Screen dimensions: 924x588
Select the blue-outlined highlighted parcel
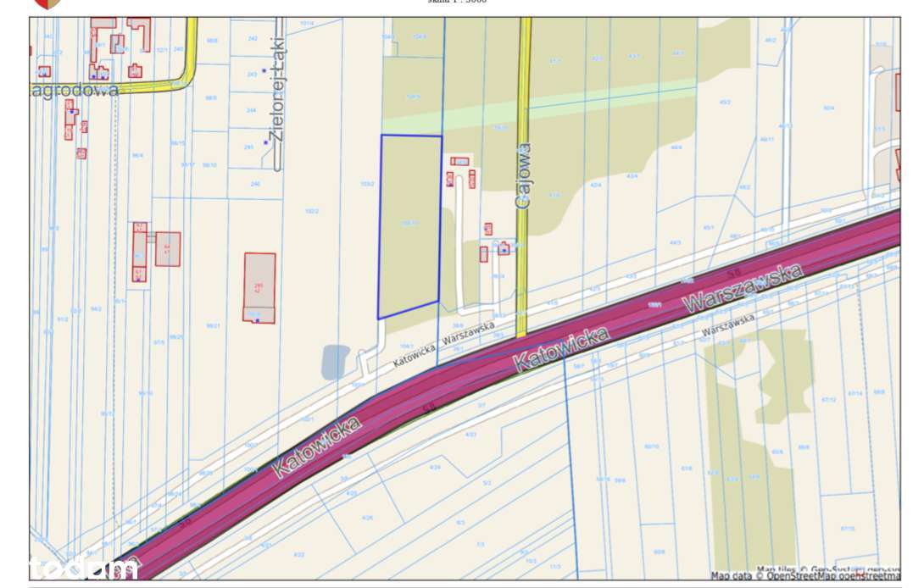[410, 226]
